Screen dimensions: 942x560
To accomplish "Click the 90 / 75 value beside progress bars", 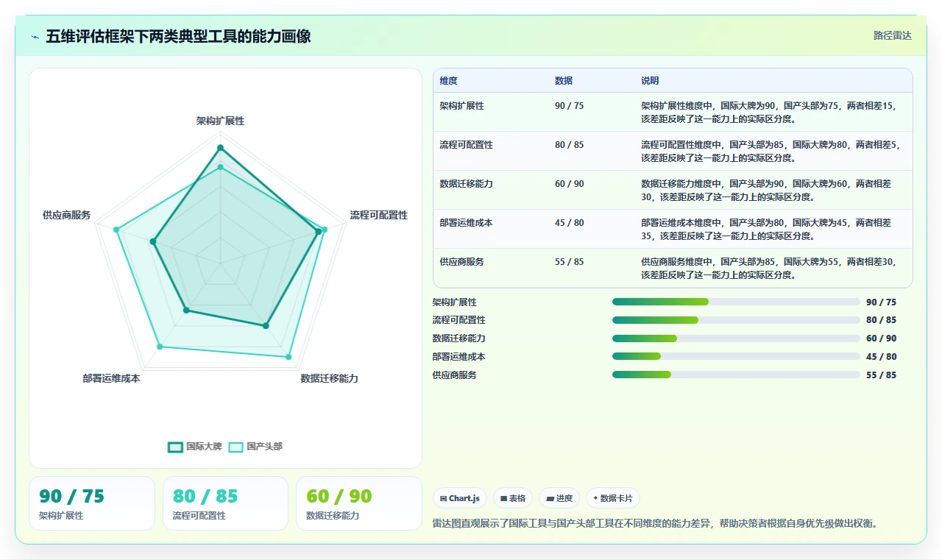I will pyautogui.click(x=881, y=302).
